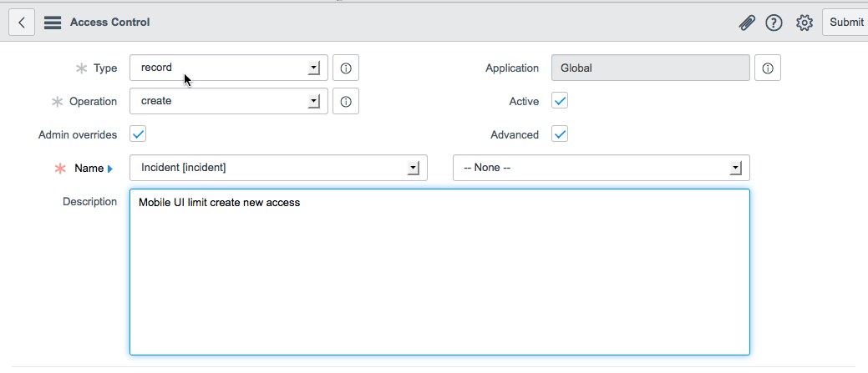Go back using the left chevron button
The width and height of the screenshot is (868, 373).
pos(22,22)
